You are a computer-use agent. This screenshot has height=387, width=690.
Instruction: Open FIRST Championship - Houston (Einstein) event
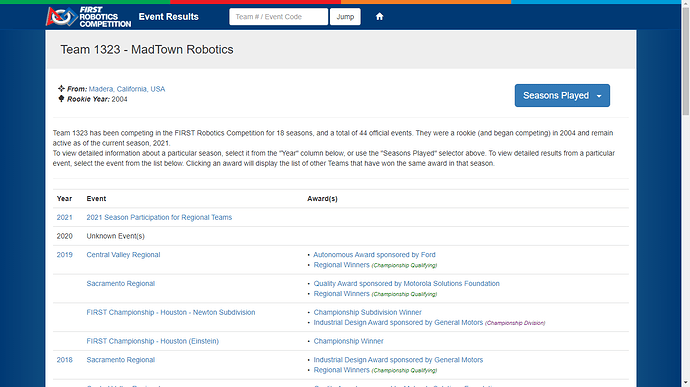click(x=152, y=341)
